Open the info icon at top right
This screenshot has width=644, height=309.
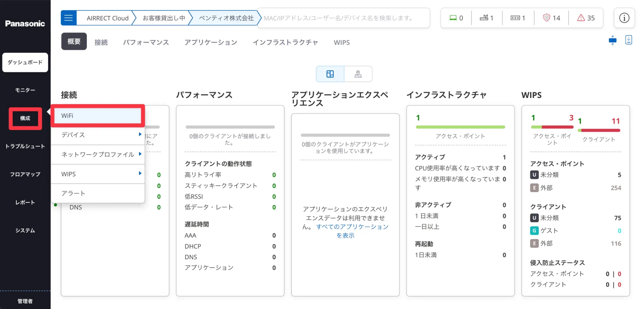click(624, 18)
